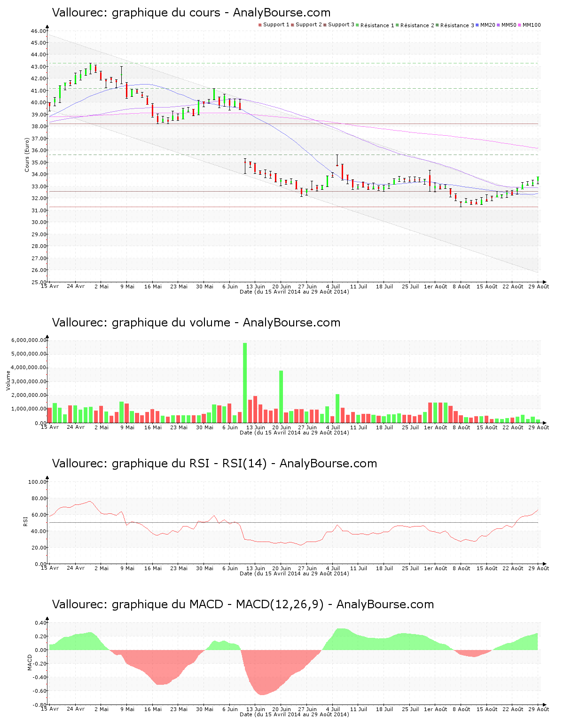This screenshot has height=728, width=564.
Task: Click the purple MM50 legend swatch
Action: (499, 25)
